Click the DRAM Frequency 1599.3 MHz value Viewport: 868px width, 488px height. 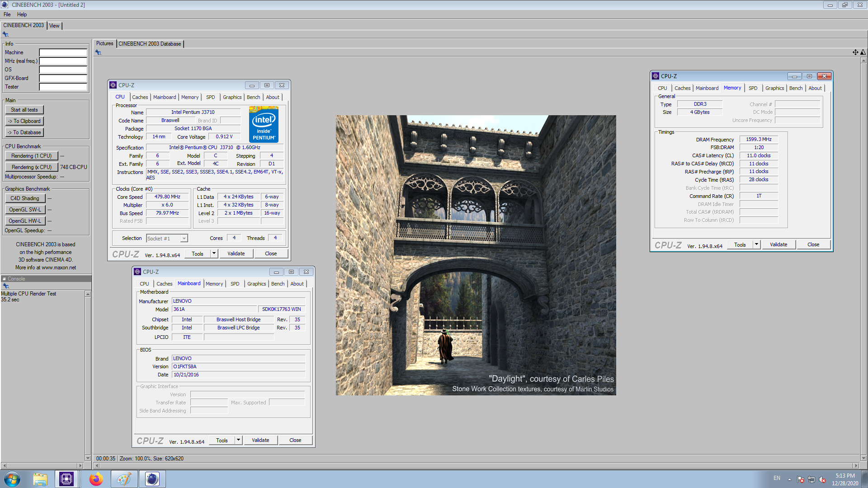click(x=759, y=139)
